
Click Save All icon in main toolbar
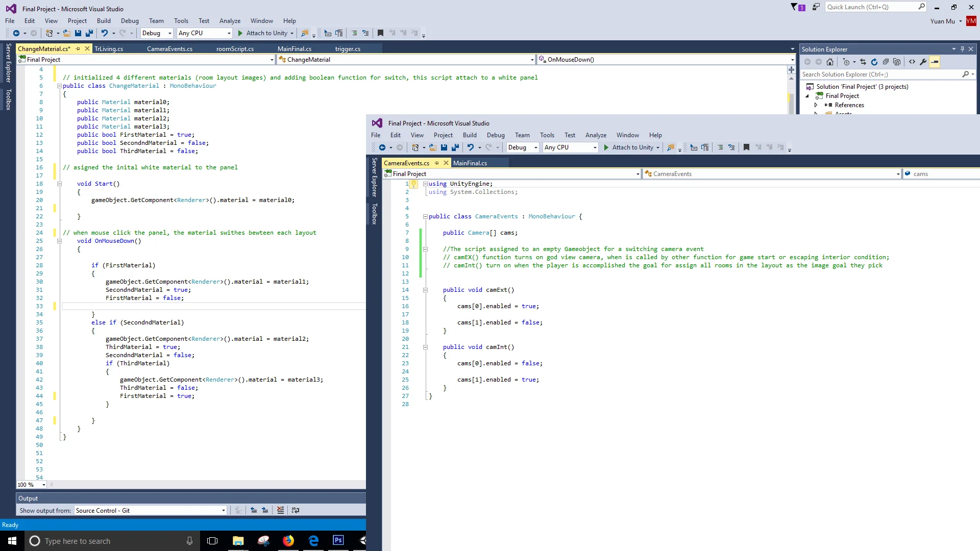coord(89,33)
